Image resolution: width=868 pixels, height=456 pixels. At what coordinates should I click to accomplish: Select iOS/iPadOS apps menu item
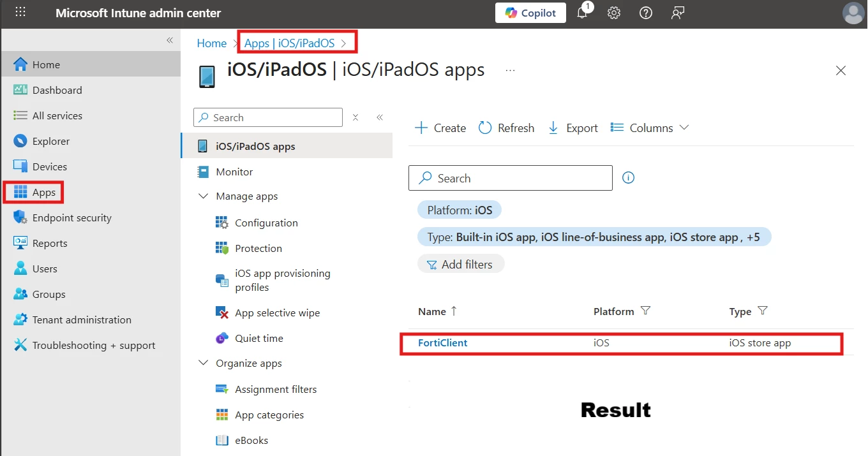pyautogui.click(x=287, y=146)
